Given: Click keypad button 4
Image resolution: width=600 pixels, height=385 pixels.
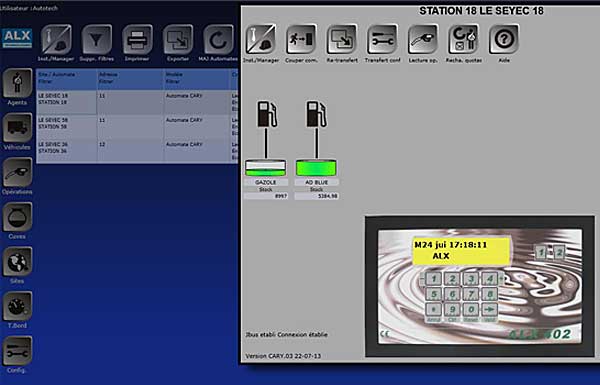Looking at the screenshot, I should click(x=489, y=279).
